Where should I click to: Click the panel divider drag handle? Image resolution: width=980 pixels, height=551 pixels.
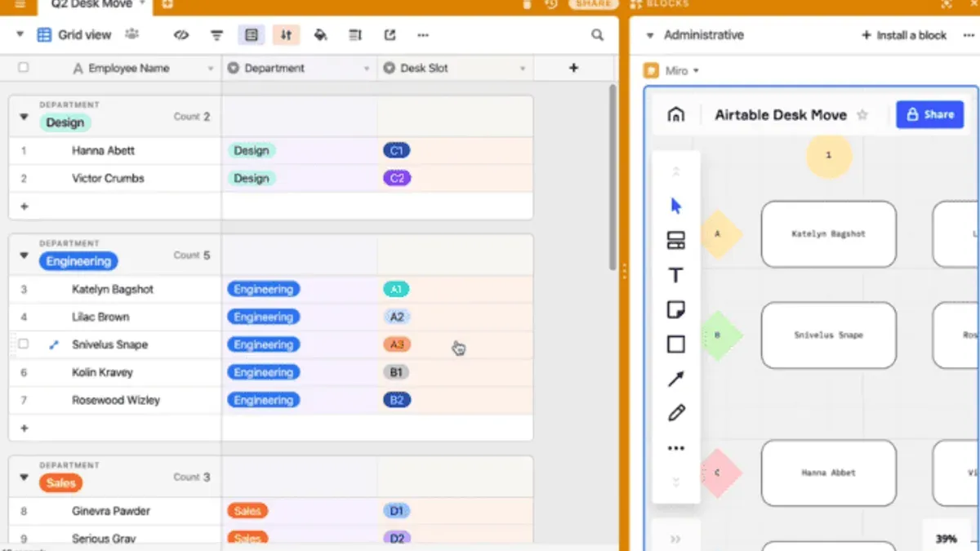pos(624,271)
